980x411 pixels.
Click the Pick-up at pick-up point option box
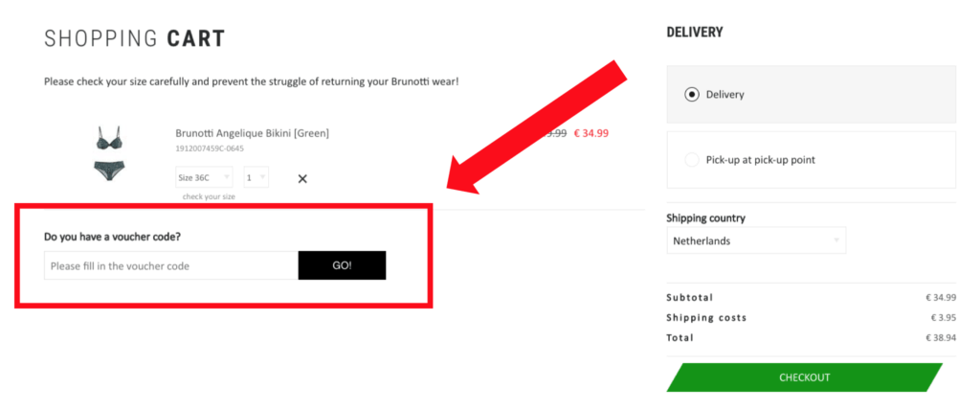(812, 160)
